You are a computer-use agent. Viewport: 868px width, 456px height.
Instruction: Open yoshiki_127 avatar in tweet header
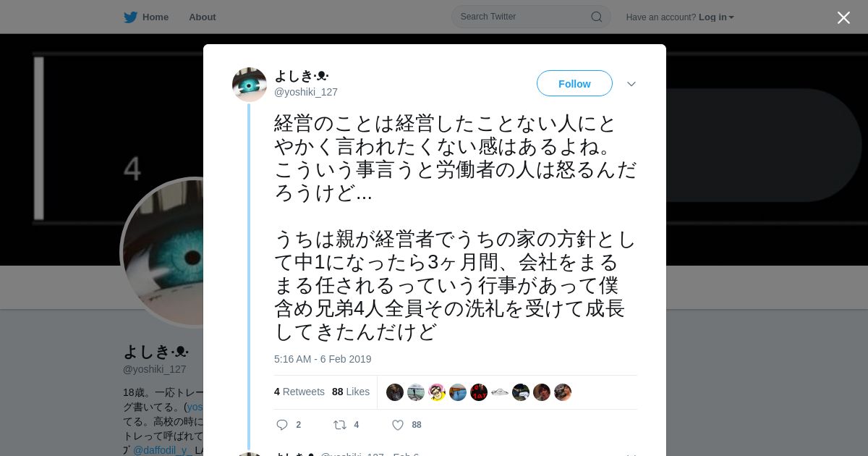250,85
